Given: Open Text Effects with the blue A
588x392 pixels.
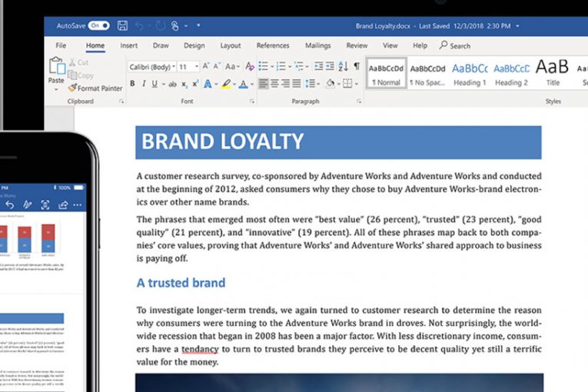Looking at the screenshot, I should click(208, 84).
